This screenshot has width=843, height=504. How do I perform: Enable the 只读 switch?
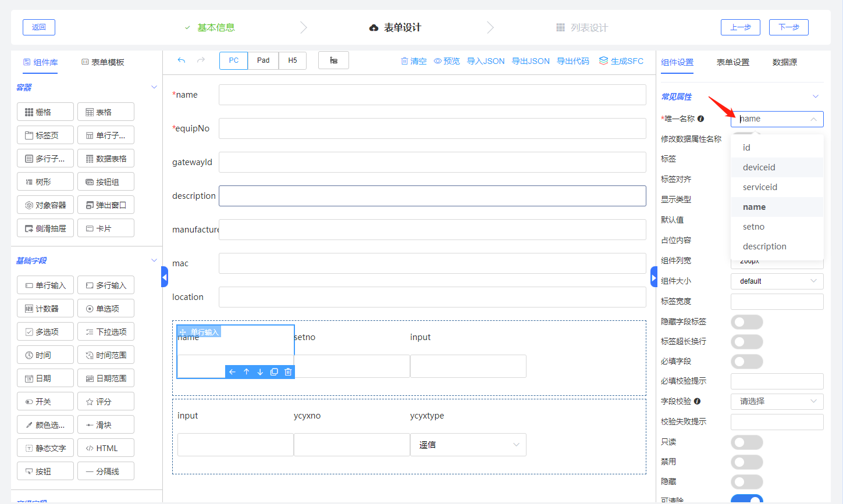pyautogui.click(x=746, y=442)
